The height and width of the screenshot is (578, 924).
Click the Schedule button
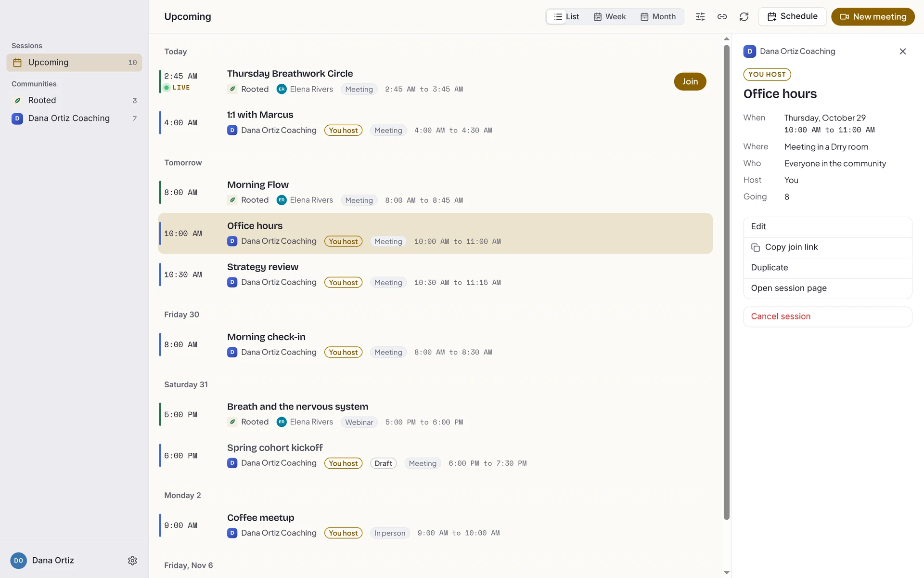pyautogui.click(x=792, y=17)
